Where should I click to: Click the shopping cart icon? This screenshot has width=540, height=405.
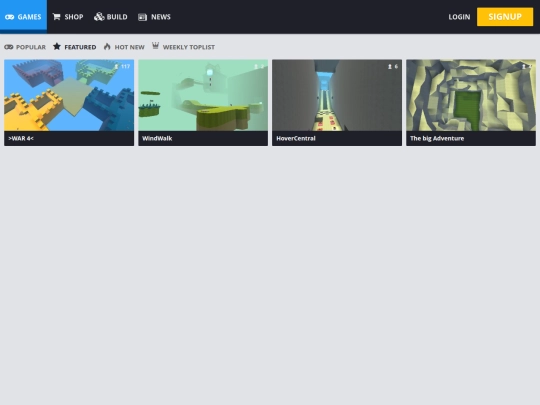coord(56,17)
